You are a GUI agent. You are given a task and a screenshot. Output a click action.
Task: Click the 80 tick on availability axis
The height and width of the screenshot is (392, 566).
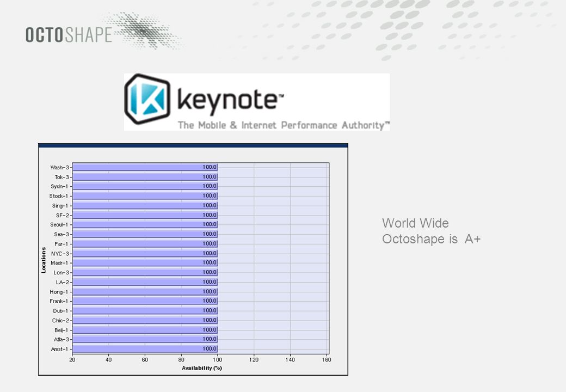(x=181, y=360)
